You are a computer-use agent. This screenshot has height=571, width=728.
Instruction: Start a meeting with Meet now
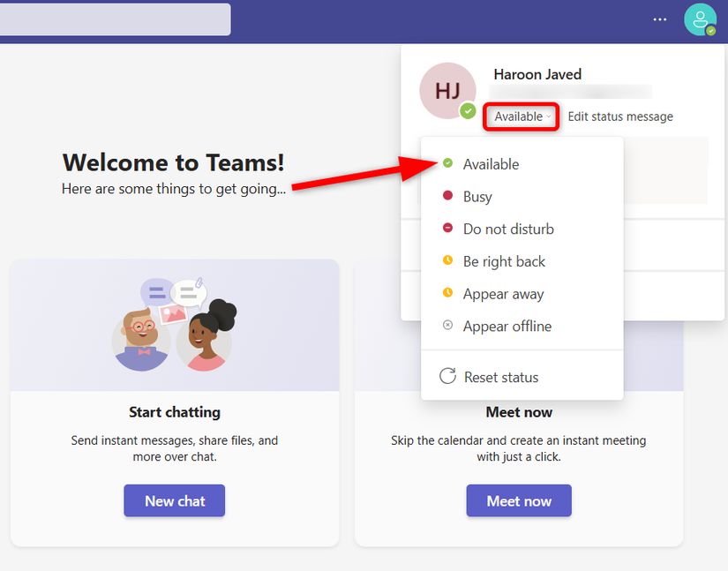pyautogui.click(x=519, y=500)
